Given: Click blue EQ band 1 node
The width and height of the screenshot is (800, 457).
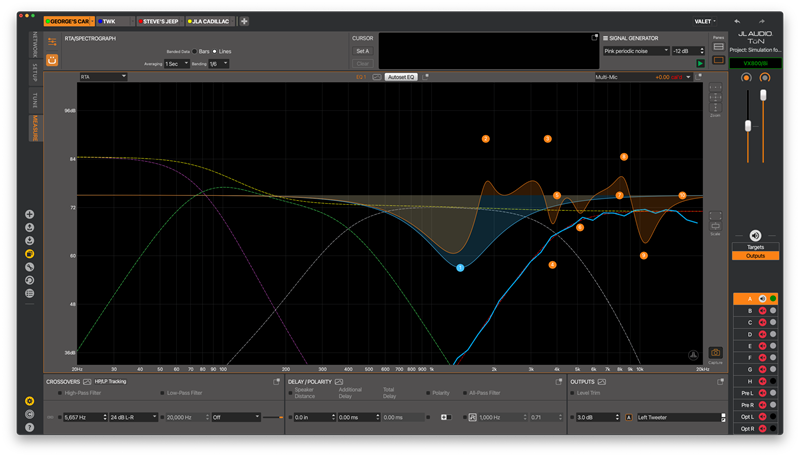Looking at the screenshot, I should (x=460, y=268).
